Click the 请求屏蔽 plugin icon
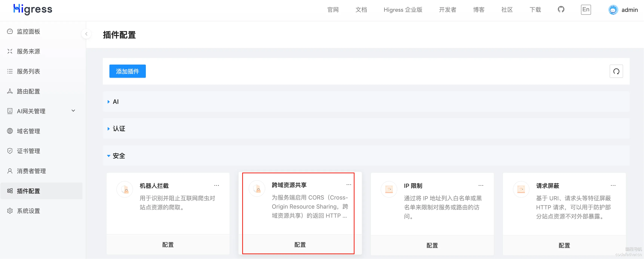The height and width of the screenshot is (259, 644). click(x=521, y=189)
